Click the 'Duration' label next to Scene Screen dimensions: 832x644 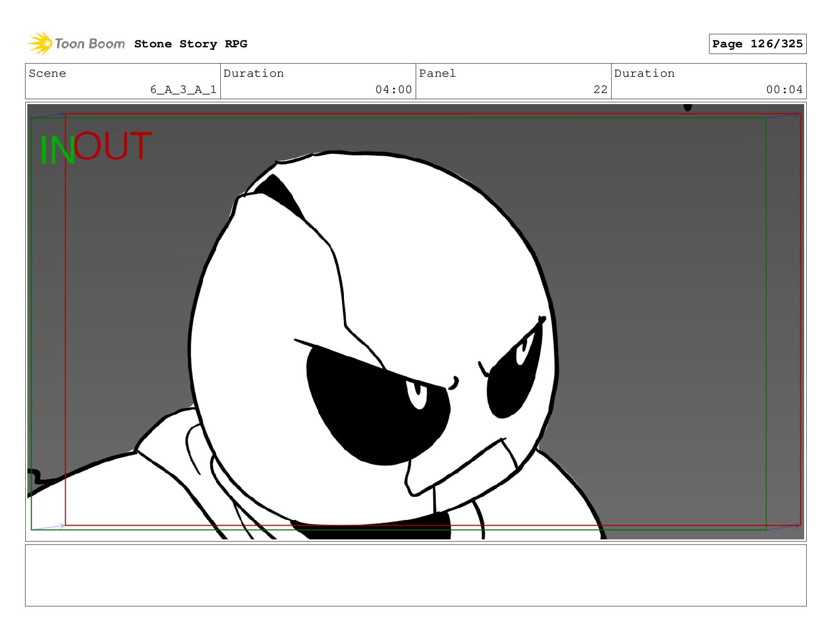click(x=253, y=74)
